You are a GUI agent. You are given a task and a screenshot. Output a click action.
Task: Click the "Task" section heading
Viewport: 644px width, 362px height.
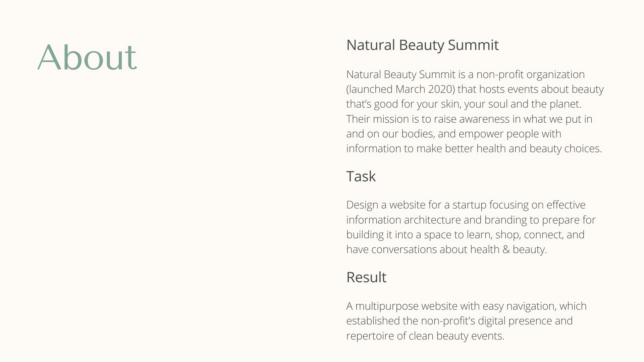361,176
